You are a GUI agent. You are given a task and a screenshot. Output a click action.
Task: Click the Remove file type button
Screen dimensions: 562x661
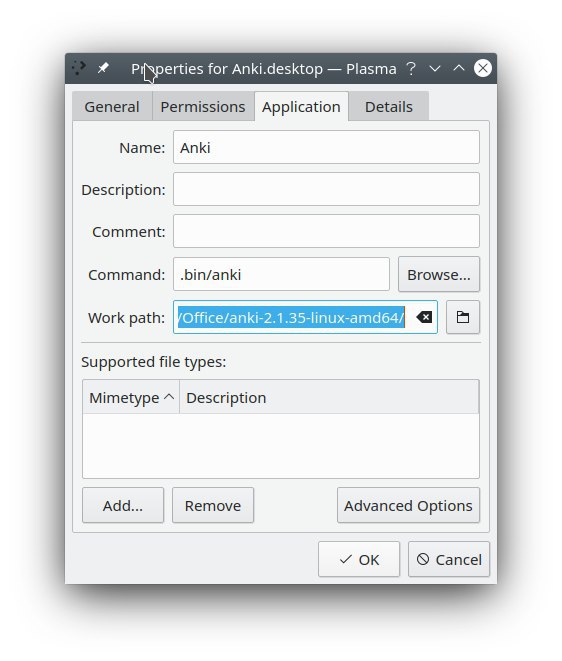point(213,505)
